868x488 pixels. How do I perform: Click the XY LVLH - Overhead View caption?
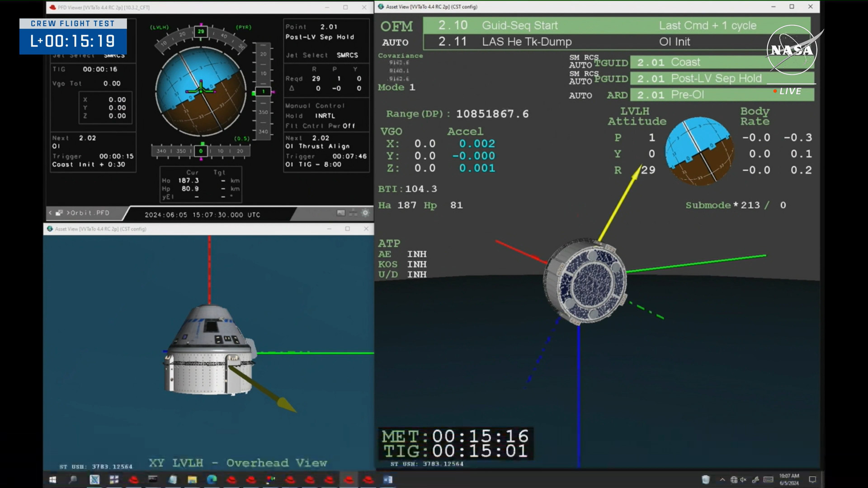[238, 463]
